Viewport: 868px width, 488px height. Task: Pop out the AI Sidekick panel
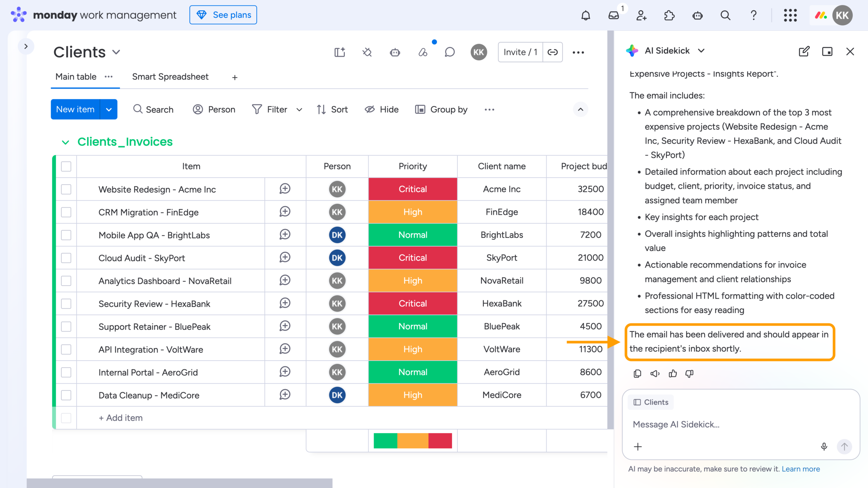[x=827, y=51]
